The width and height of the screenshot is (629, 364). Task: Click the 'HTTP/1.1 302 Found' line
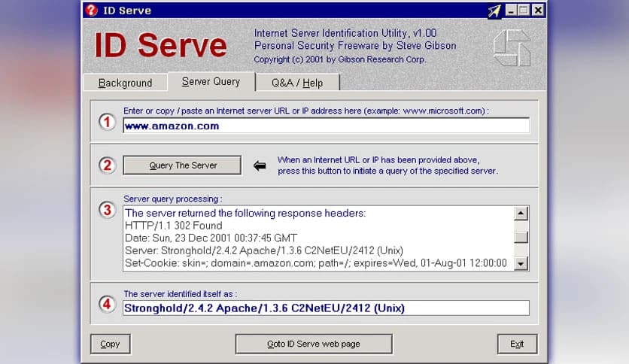(x=174, y=226)
